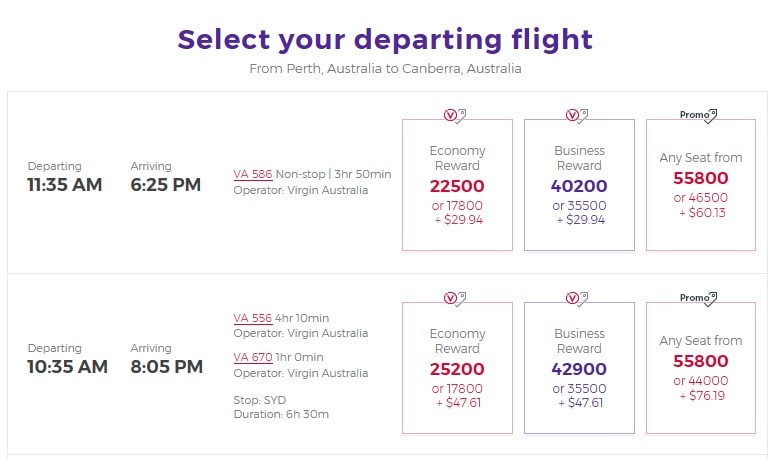The image size is (777, 468).
Task: Select Business Reward 40200 points fare
Action: click(x=579, y=185)
